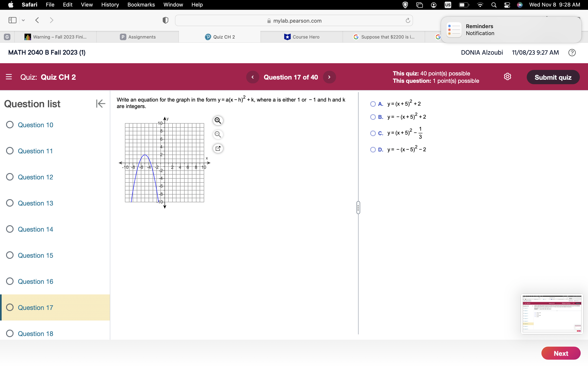Viewport: 588px width, 367px height.
Task: Zoom in on the graph image
Action: coord(218,120)
